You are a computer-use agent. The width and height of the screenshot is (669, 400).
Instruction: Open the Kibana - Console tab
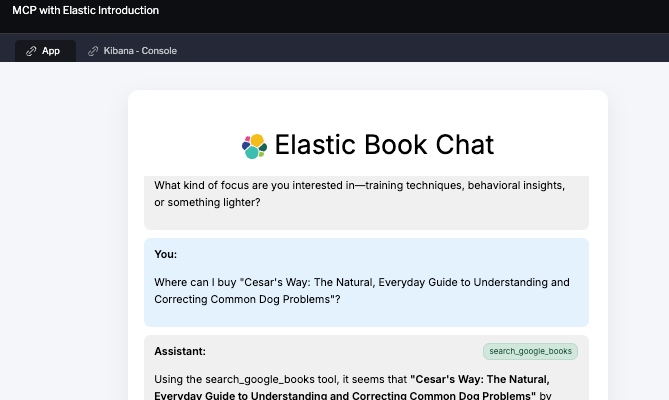[x=132, y=51]
